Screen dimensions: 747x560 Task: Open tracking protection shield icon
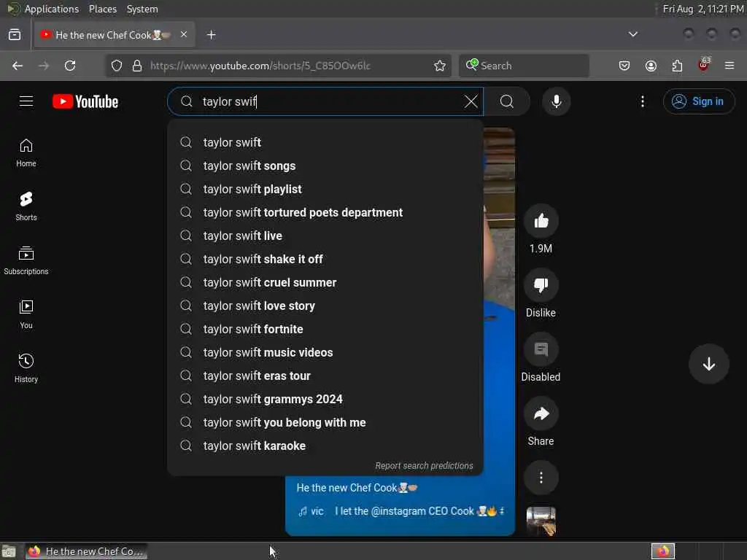[117, 66]
